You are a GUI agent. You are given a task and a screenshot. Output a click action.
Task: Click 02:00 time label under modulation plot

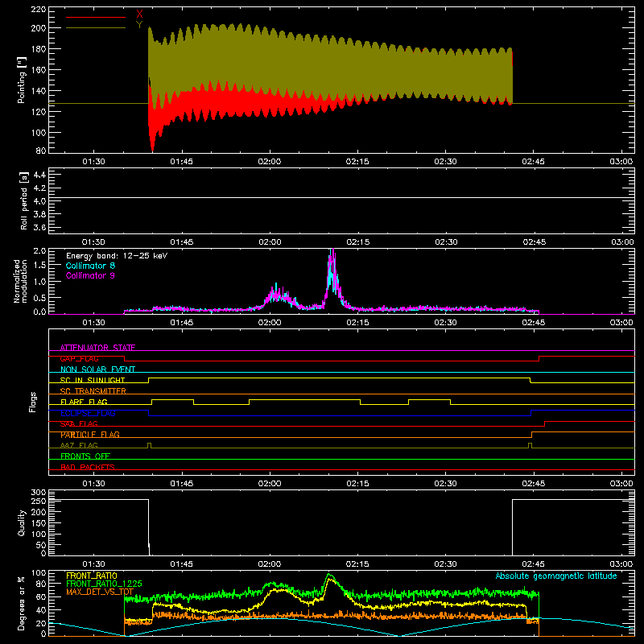click(270, 323)
